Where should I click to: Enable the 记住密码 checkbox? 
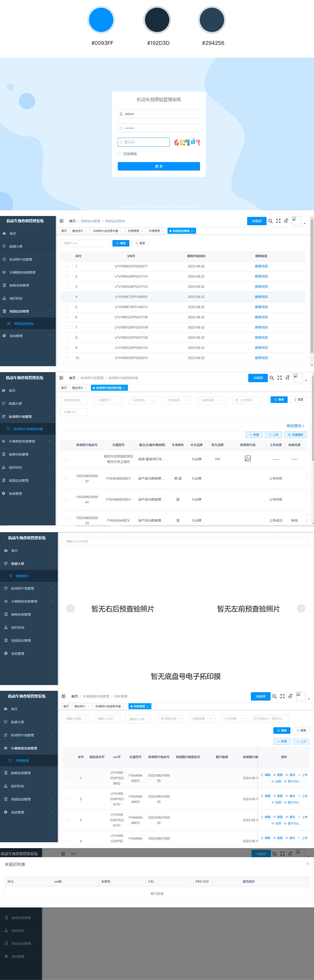[119, 154]
